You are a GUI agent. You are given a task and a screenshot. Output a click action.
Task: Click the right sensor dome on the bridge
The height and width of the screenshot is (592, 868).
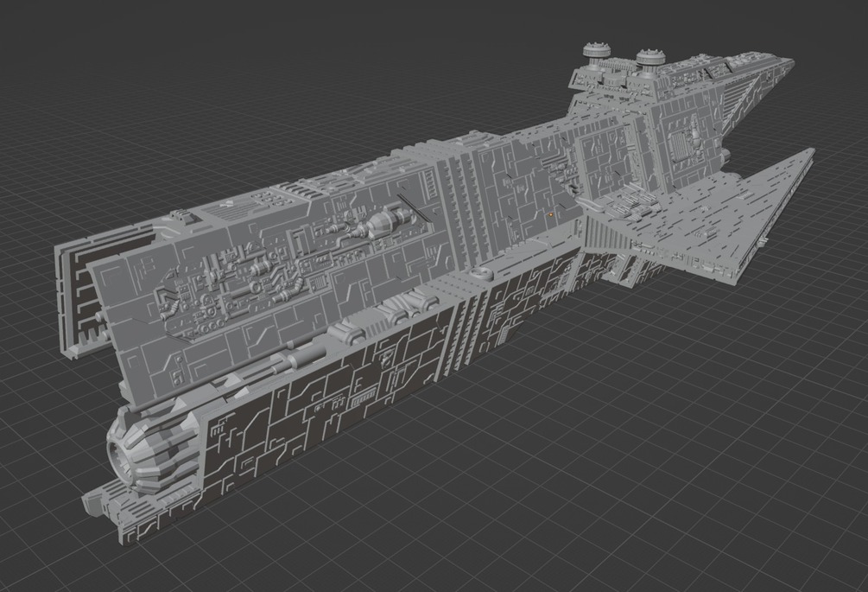pyautogui.click(x=649, y=58)
